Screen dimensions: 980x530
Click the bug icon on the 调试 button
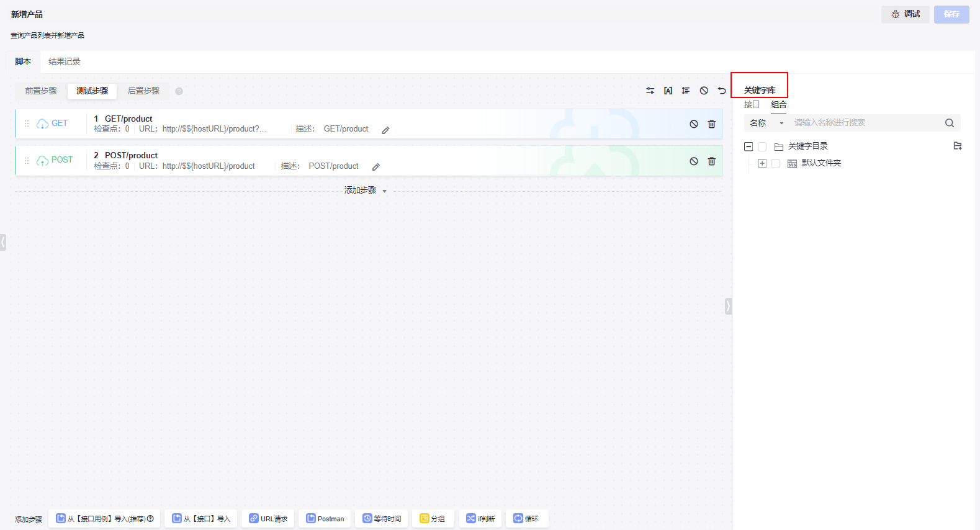(x=896, y=14)
